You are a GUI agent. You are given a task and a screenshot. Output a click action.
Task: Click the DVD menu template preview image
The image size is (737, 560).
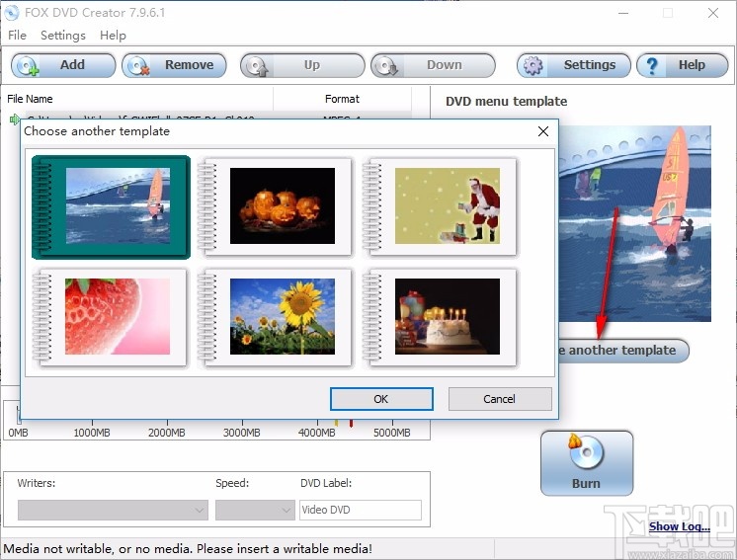pyautogui.click(x=634, y=223)
